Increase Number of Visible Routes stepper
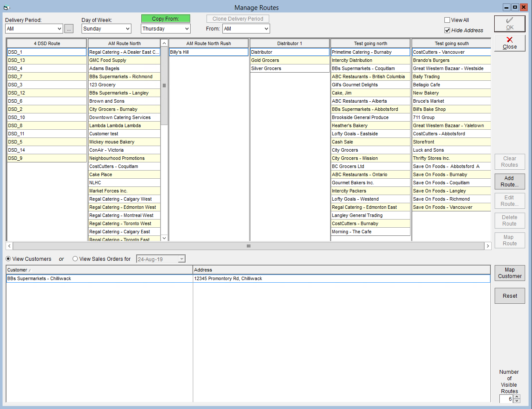532x409 pixels. (517, 397)
